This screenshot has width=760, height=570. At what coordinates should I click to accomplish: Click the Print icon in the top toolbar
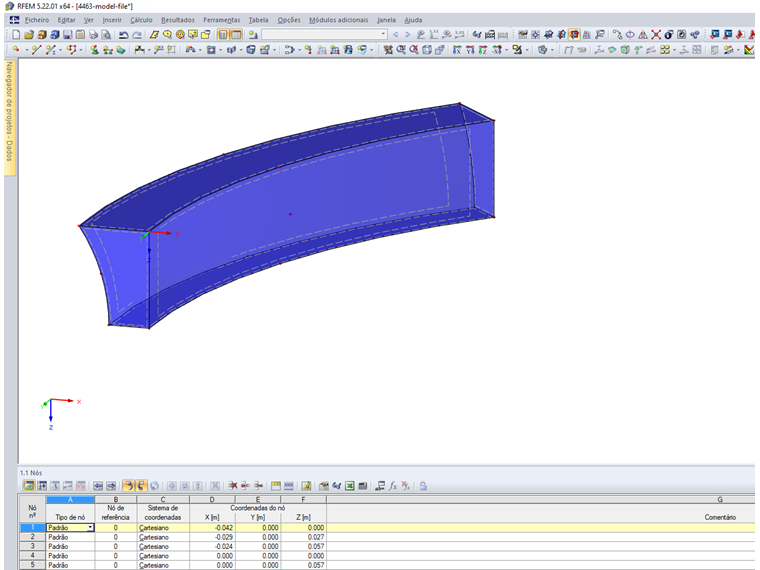click(93, 34)
